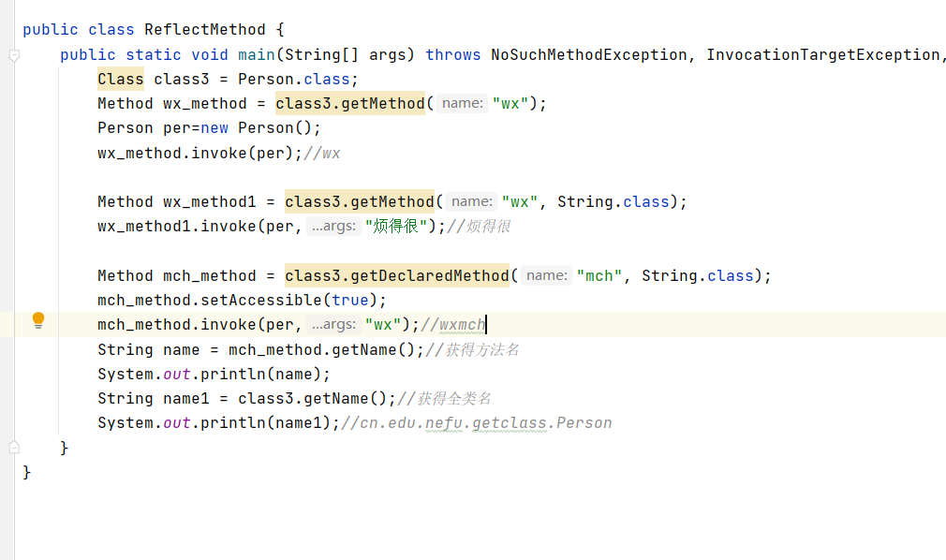Screen dimensions: 946x560
Task: Click the "mch" string literal
Action: point(599,275)
